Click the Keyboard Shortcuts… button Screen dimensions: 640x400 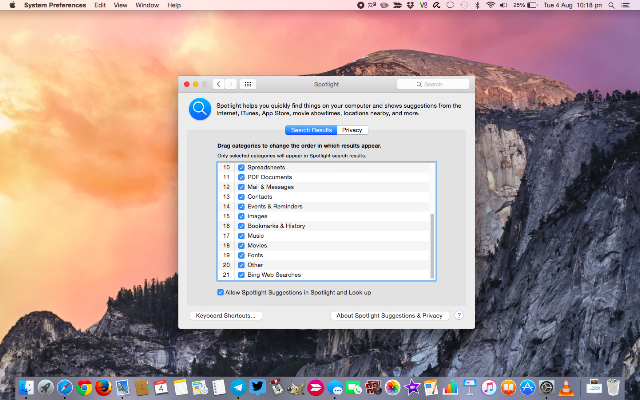pyautogui.click(x=226, y=316)
